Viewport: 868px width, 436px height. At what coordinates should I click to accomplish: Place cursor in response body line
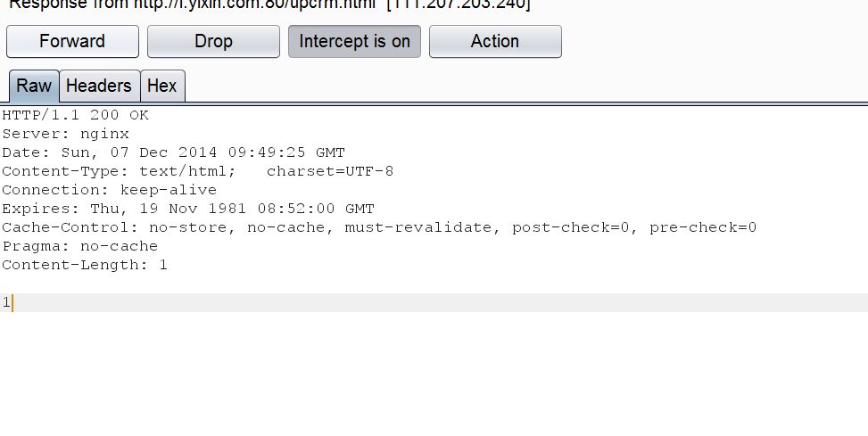click(x=434, y=302)
